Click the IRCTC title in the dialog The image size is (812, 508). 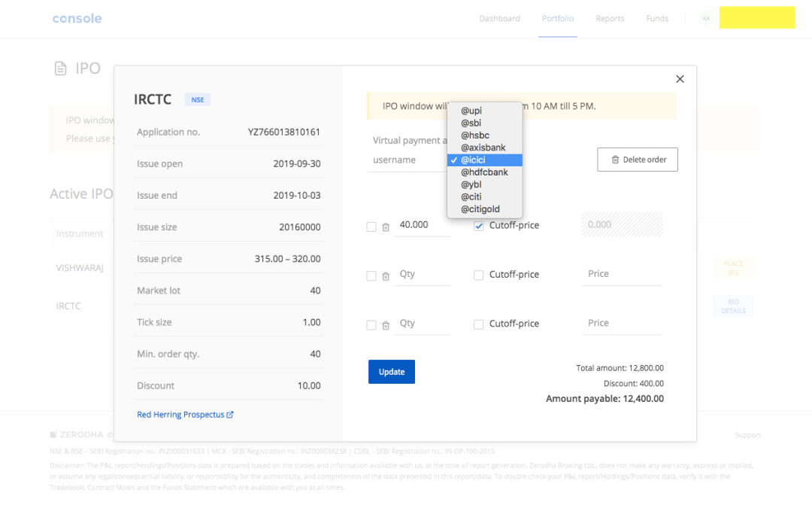(153, 99)
